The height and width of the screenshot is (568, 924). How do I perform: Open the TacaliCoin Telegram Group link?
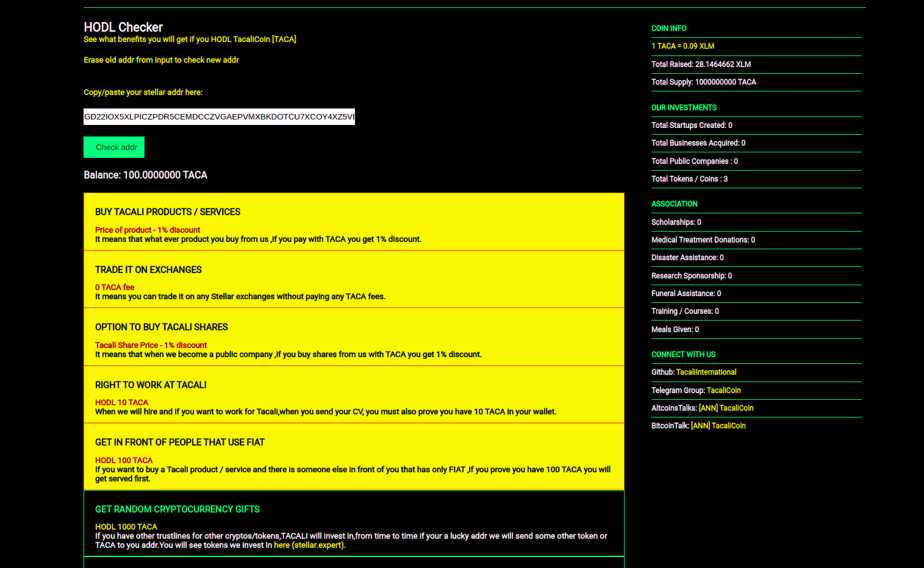[724, 390]
